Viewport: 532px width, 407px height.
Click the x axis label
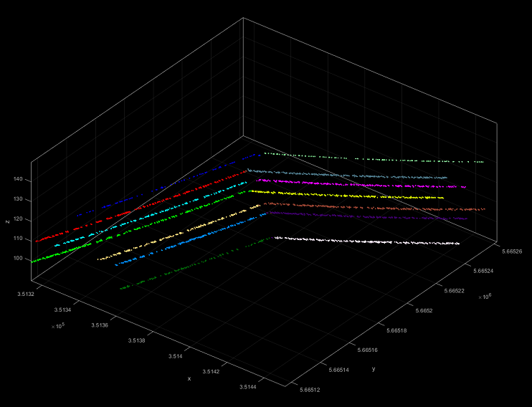pos(189,378)
